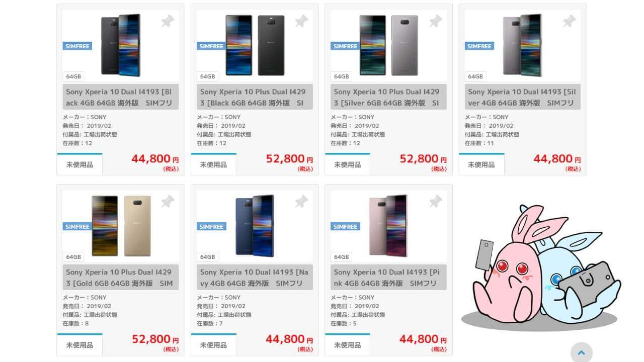Click the pink and blue rabbit mascot illustration
Screen dimensions: 644x362
coord(540,267)
